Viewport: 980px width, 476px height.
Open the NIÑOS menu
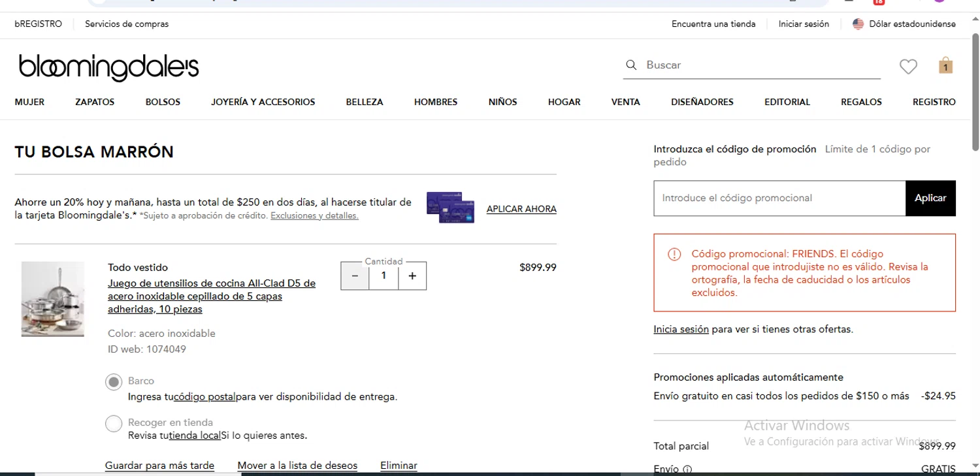(502, 102)
